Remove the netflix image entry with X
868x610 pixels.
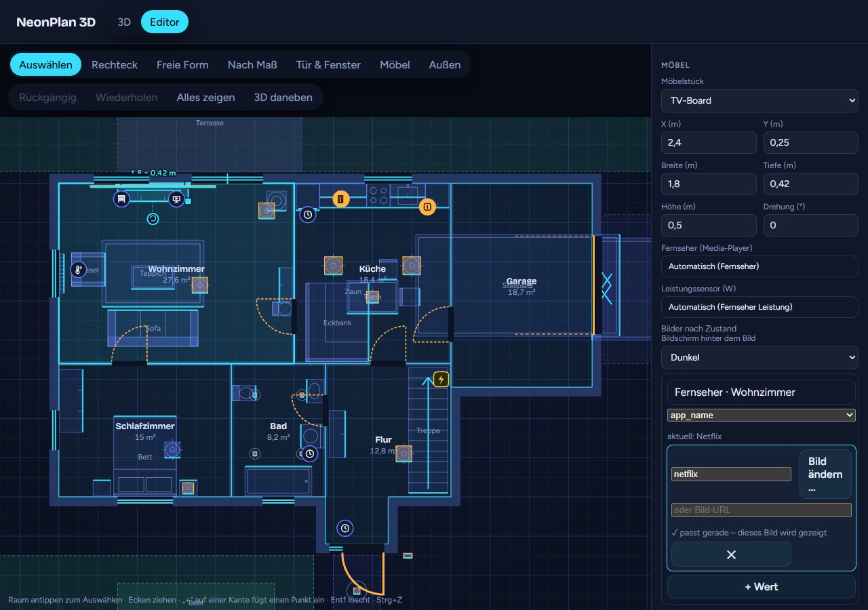tap(731, 554)
